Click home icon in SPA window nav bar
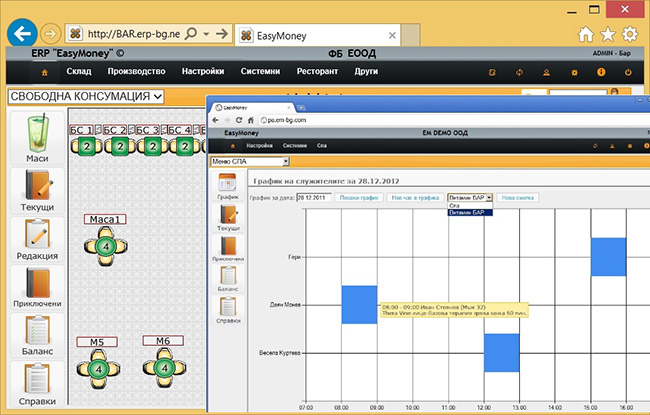This screenshot has width=650, height=415. 233,146
